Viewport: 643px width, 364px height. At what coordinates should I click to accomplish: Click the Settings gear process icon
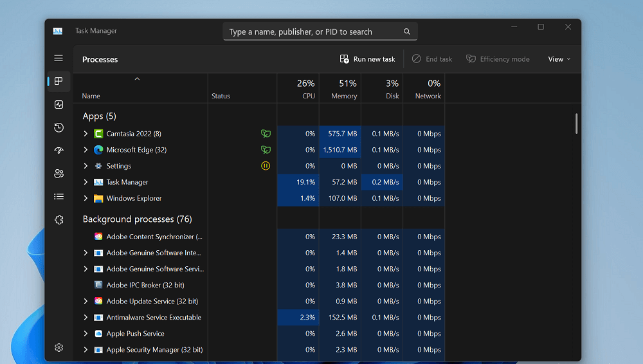click(98, 166)
